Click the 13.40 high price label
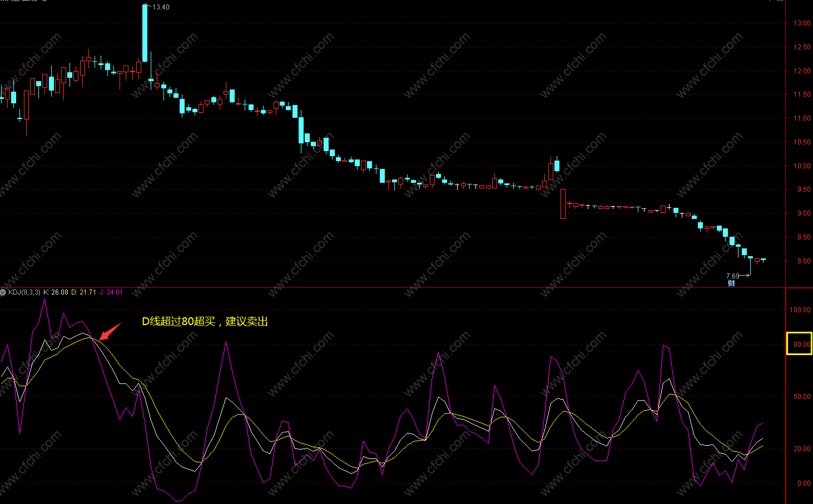This screenshot has width=813, height=504. (x=161, y=7)
